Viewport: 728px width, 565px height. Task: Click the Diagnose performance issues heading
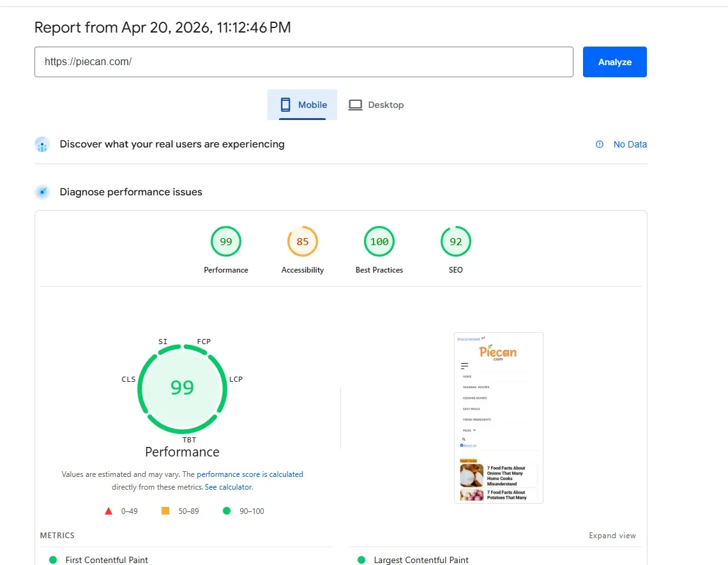coord(131,192)
